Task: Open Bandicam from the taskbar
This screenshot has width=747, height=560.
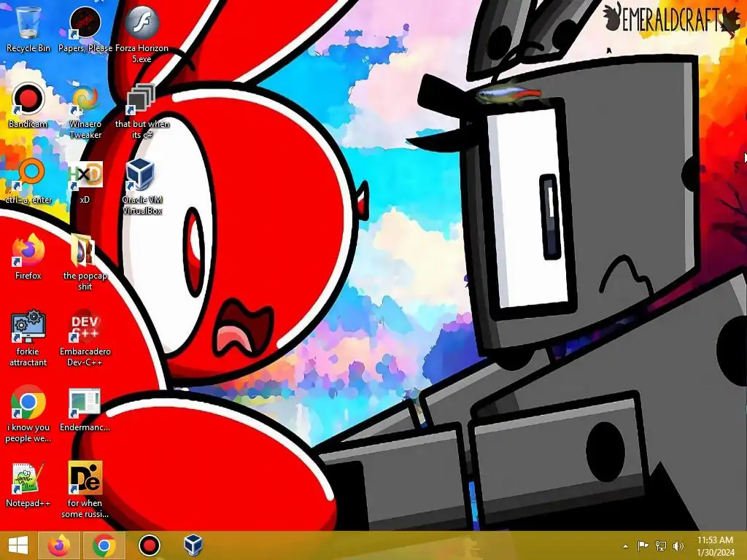Action: click(149, 545)
